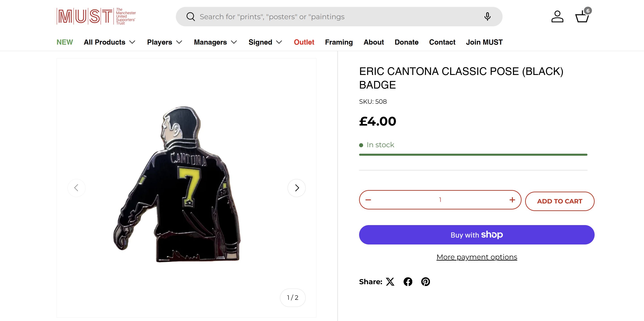Show previous product image

76,188
